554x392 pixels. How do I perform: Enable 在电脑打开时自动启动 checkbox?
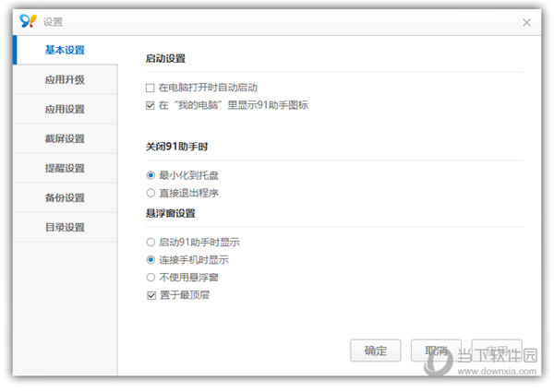[x=151, y=88]
